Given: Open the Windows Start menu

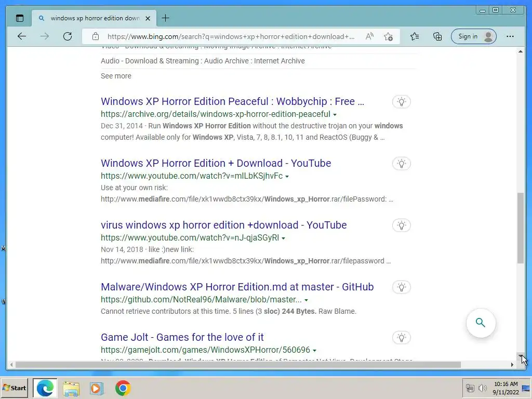Looking at the screenshot, I should [x=14, y=388].
